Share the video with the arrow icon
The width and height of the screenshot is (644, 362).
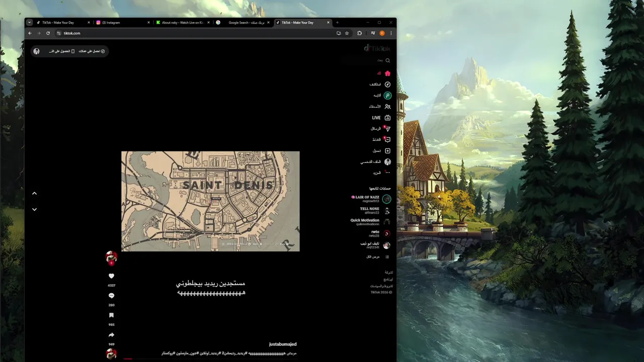coord(111,335)
